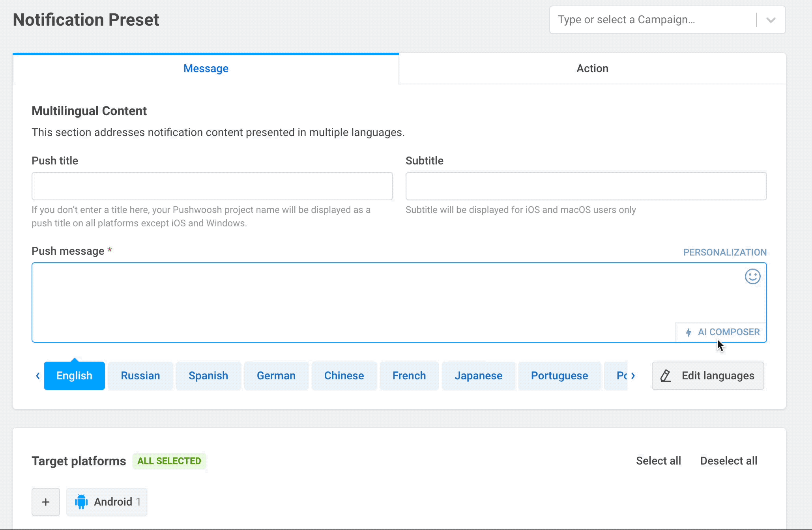
Task: Click into the Push title field
Action: (212, 186)
